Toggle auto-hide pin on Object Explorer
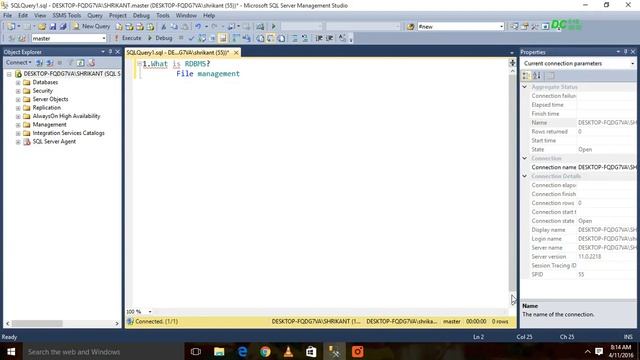The width and height of the screenshot is (640, 360). point(110,52)
